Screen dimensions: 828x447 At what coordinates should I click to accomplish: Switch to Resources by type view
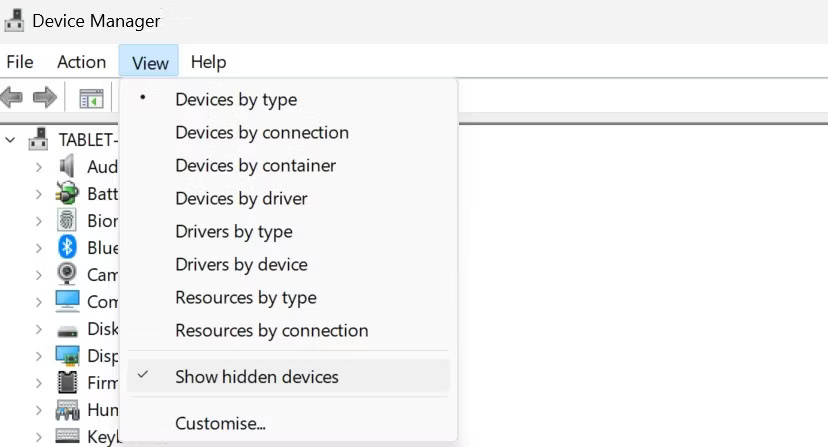tap(246, 297)
